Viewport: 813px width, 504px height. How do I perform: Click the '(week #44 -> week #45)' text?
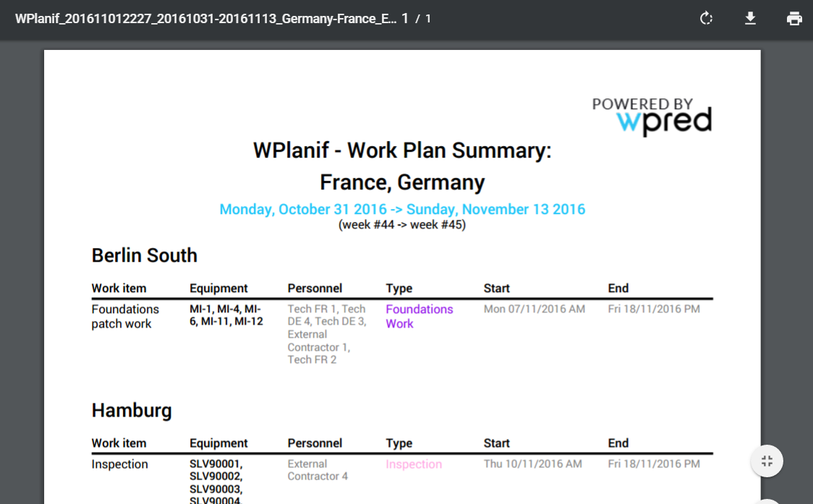[402, 225]
